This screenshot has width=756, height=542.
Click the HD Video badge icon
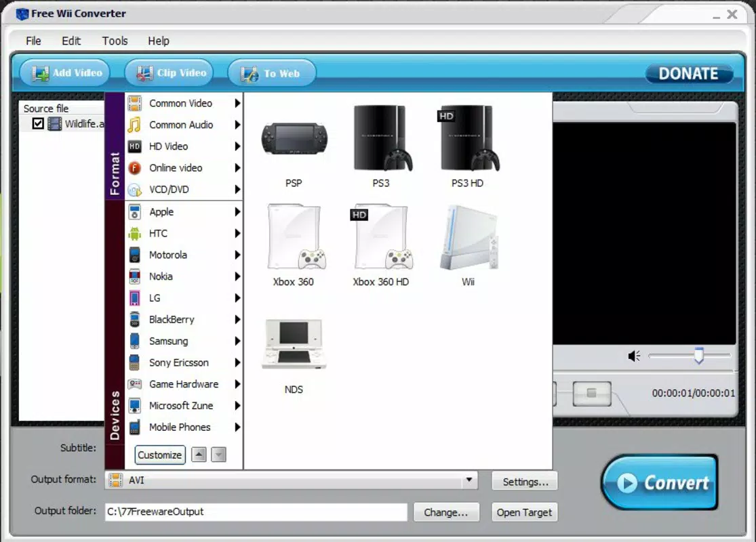[x=134, y=146]
